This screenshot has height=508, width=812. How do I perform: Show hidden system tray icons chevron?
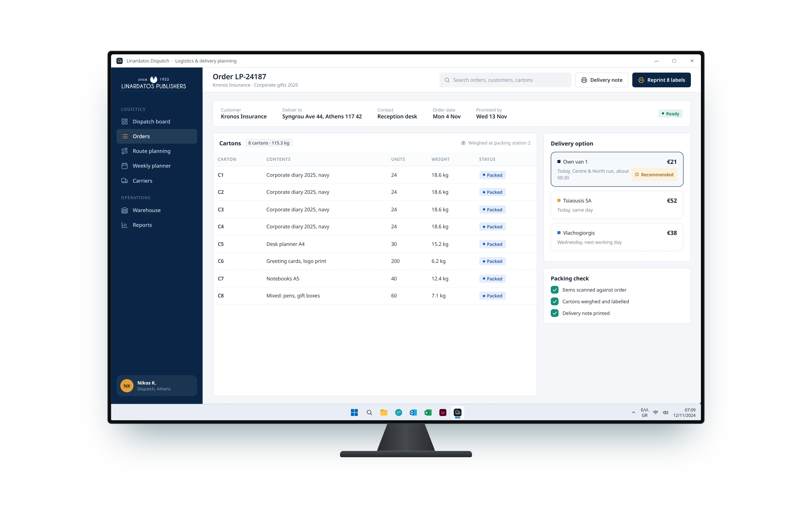[x=634, y=412]
